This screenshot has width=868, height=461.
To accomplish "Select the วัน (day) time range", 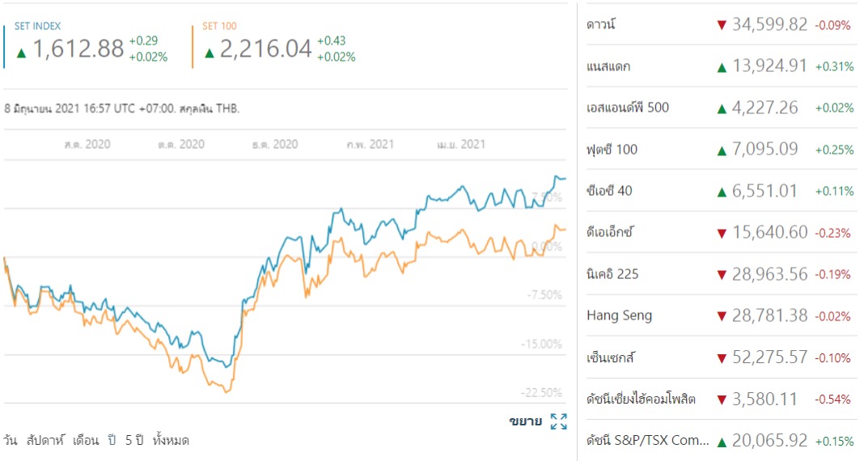I will coord(11,441).
